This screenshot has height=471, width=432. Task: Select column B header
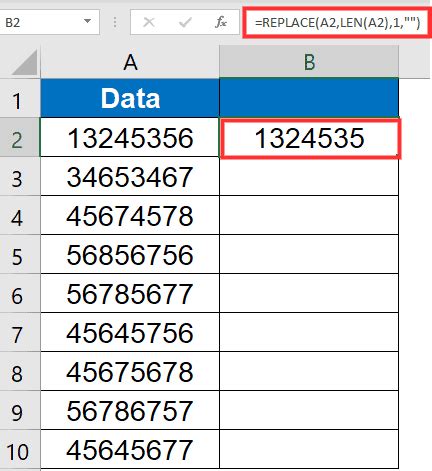[x=309, y=62]
